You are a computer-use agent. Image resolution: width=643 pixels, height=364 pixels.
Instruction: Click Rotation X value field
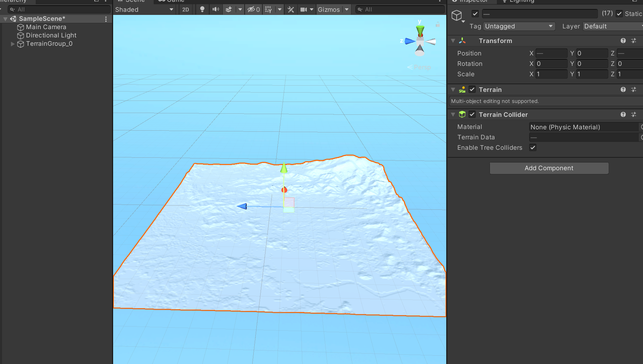click(x=551, y=64)
